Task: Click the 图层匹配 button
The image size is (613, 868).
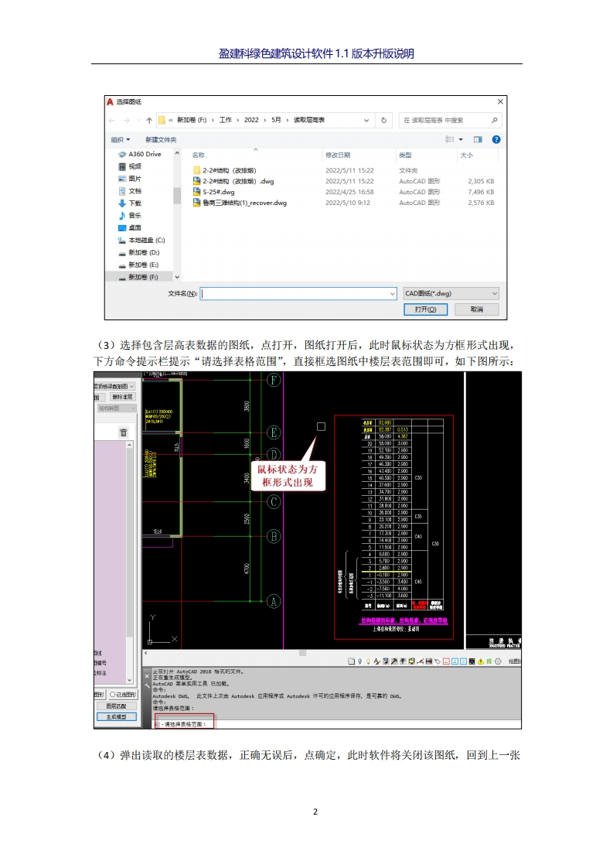Action: pos(116,706)
